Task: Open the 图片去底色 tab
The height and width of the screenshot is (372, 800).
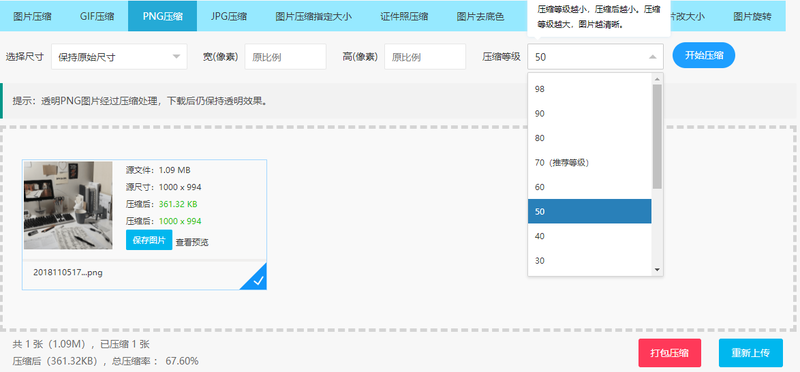Action: 481,16
